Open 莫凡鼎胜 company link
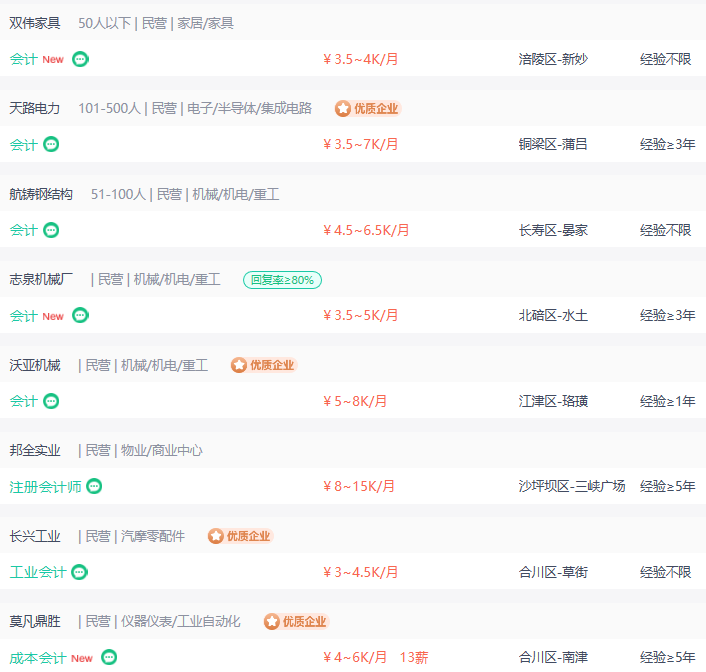Viewport: 706px width, 672px height. pos(35,622)
